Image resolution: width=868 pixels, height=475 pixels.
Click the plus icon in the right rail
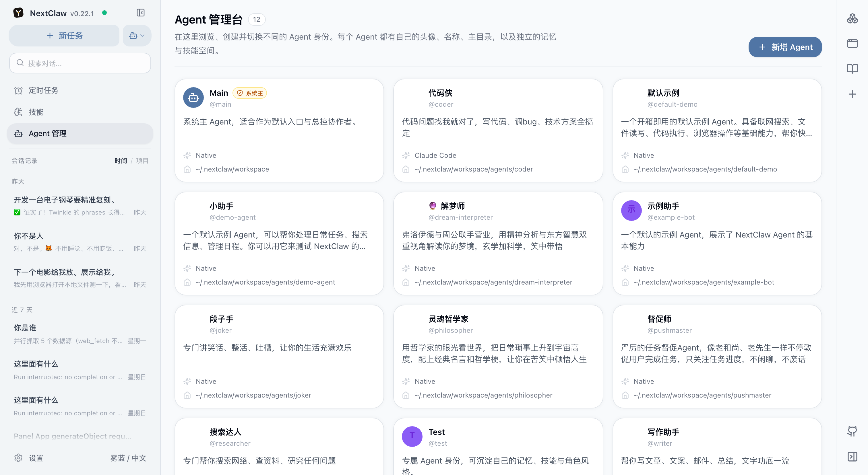click(852, 94)
